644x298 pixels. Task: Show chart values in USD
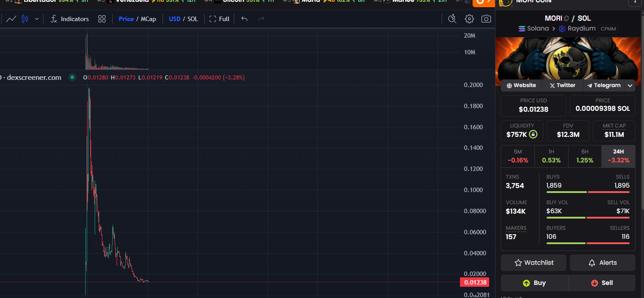coord(175,19)
